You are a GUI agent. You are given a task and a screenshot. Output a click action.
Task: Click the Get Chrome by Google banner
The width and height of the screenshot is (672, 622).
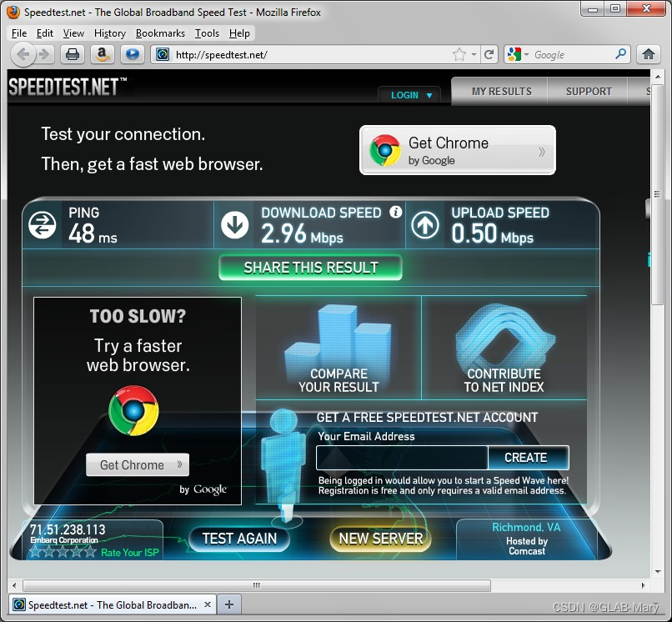click(457, 150)
